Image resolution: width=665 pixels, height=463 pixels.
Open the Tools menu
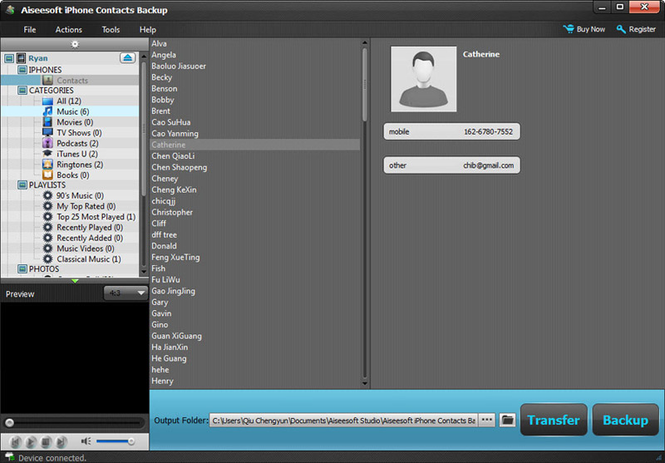pos(111,30)
